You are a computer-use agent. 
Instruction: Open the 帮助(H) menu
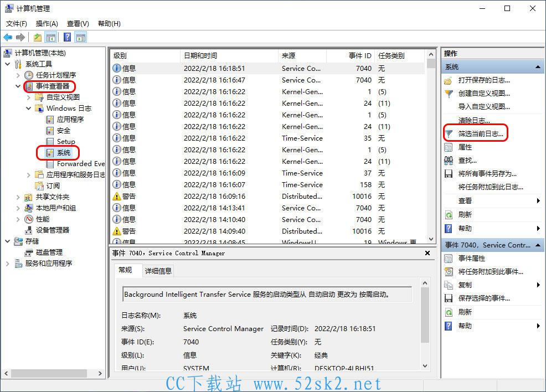pos(109,24)
